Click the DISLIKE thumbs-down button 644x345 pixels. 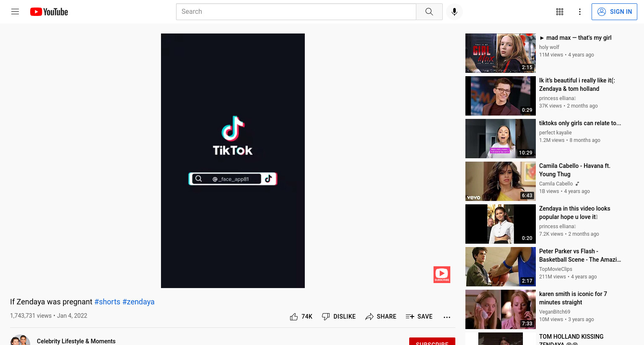[x=339, y=317]
